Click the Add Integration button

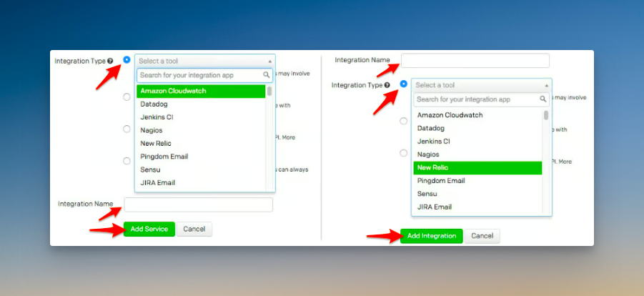pos(432,236)
